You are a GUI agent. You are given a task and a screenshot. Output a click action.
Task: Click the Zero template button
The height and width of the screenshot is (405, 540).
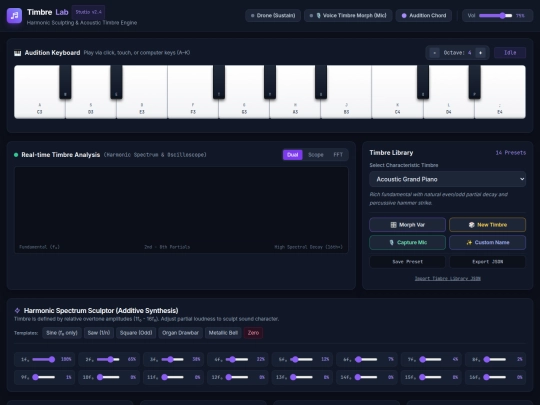pos(253,333)
